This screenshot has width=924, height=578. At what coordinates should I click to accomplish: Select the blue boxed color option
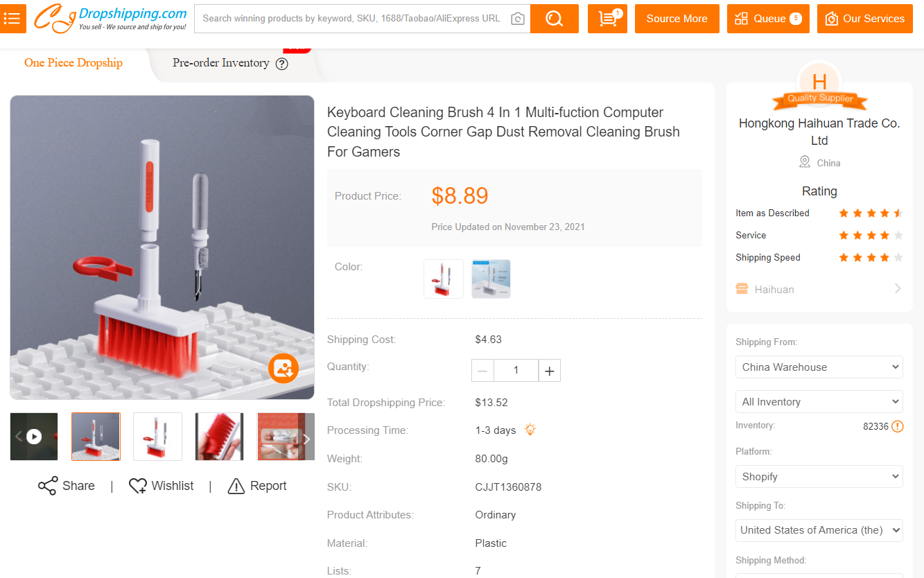[x=491, y=279]
